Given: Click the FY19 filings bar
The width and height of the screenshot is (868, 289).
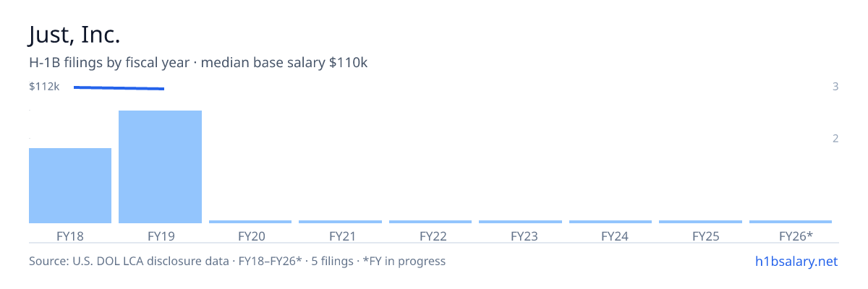Looking at the screenshot, I should [x=160, y=167].
